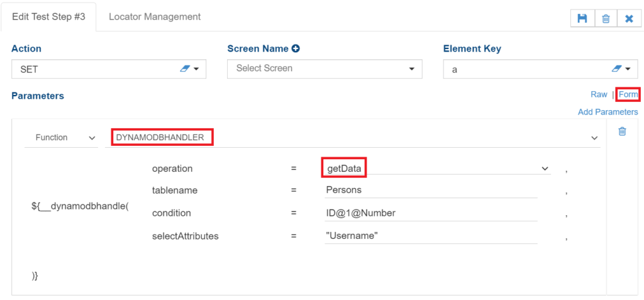The width and height of the screenshot is (644, 300).
Task: Click the condition field with ID@1@Number
Action: coord(430,213)
